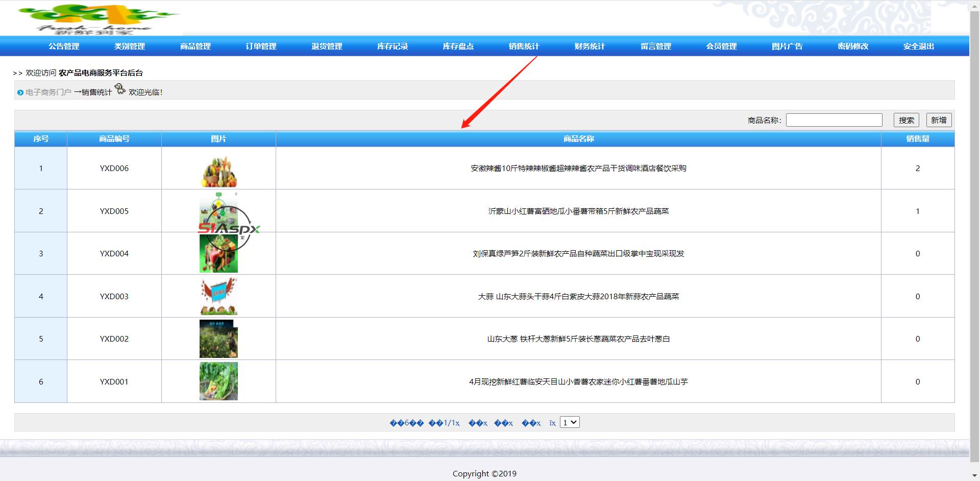Click the 电子商务门户 breadcrumb link
Screen dimensions: 980x481
point(48,92)
